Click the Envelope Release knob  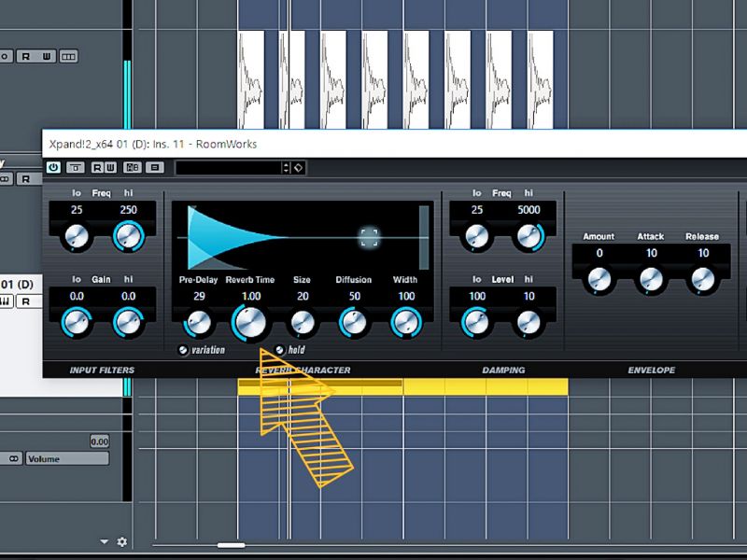pos(703,279)
